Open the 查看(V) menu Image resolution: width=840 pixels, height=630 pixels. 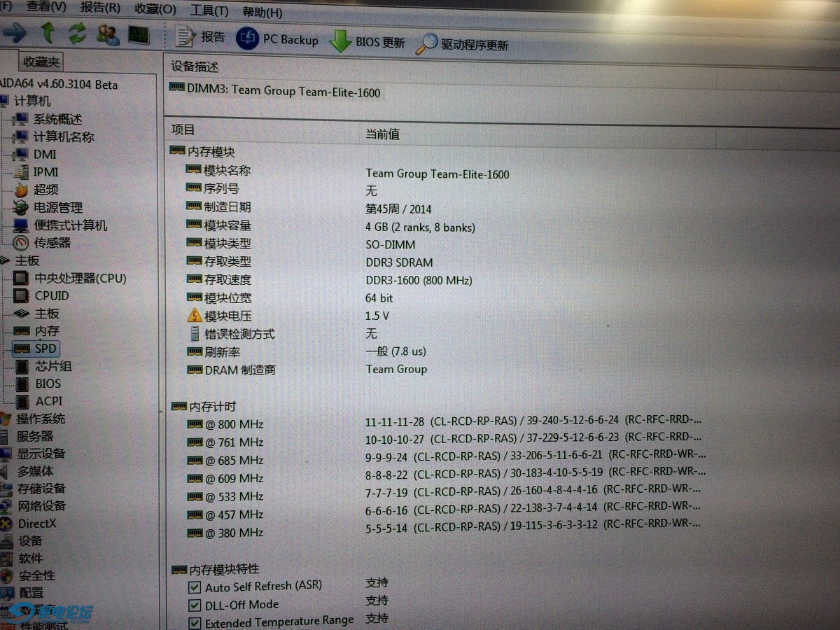46,7
